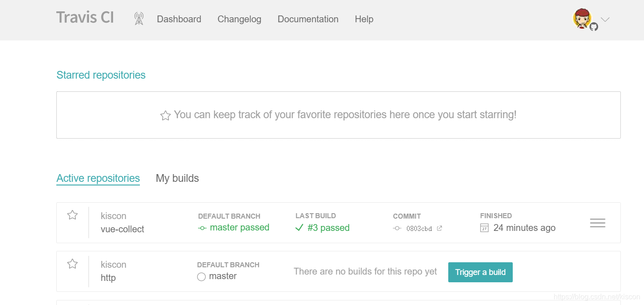644x305 pixels.
Task: Click the calendar icon beside 24 minutes ago
Action: tap(485, 228)
